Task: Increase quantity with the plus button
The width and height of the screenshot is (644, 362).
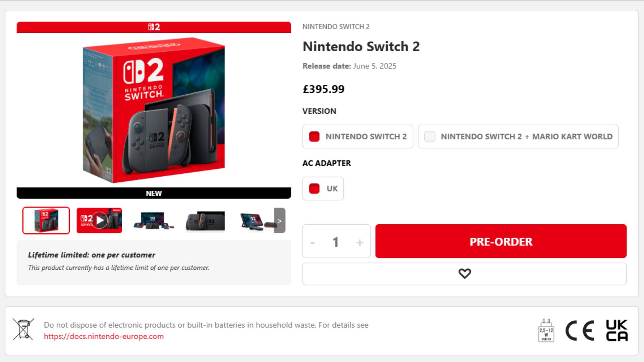Action: click(x=360, y=242)
